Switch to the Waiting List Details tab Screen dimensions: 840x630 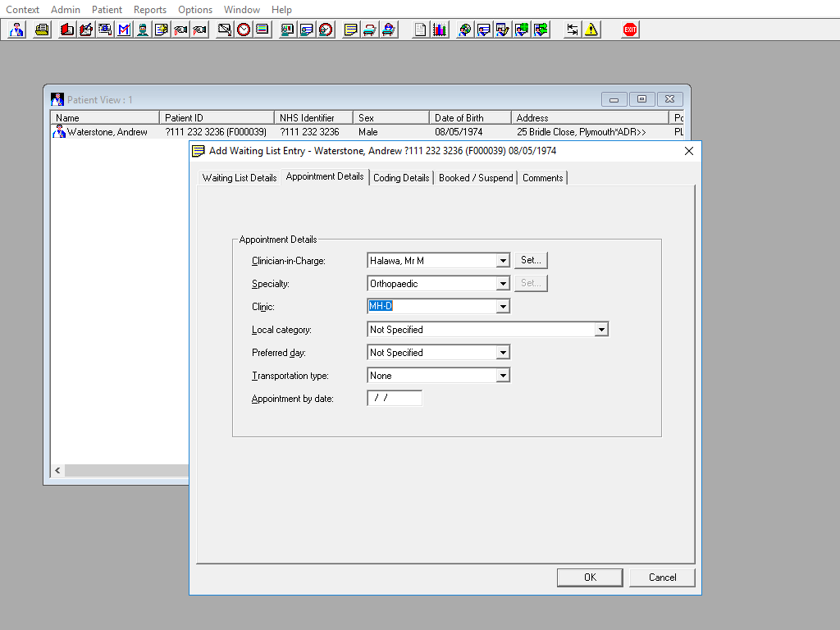(x=239, y=178)
